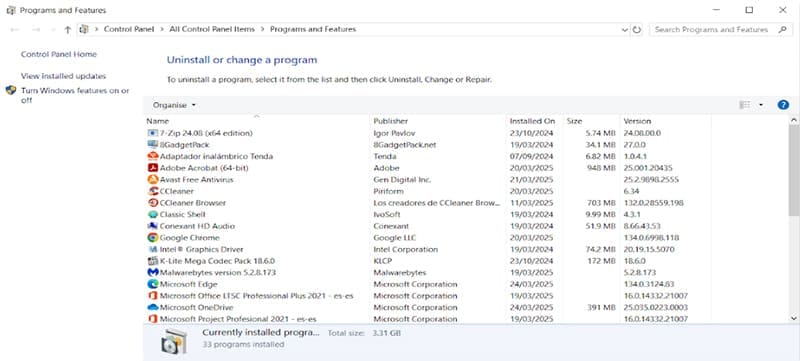800x361 pixels.
Task: Click the scrollbar down arrow
Action: pyautogui.click(x=794, y=318)
